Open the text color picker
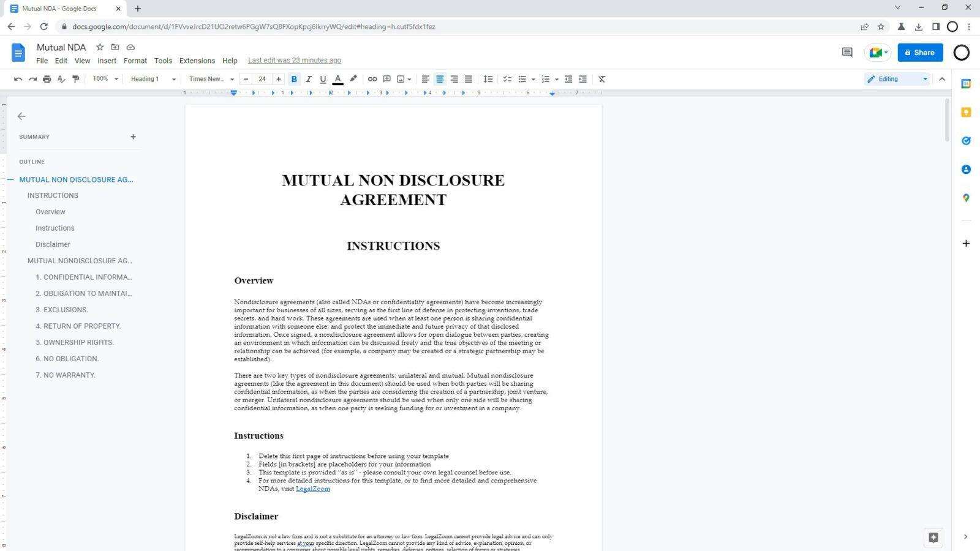This screenshot has width=980, height=551. tap(337, 78)
